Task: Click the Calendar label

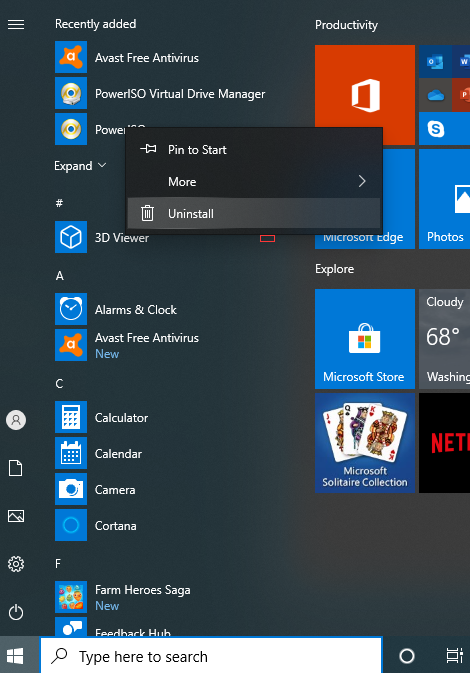Action: tap(118, 454)
